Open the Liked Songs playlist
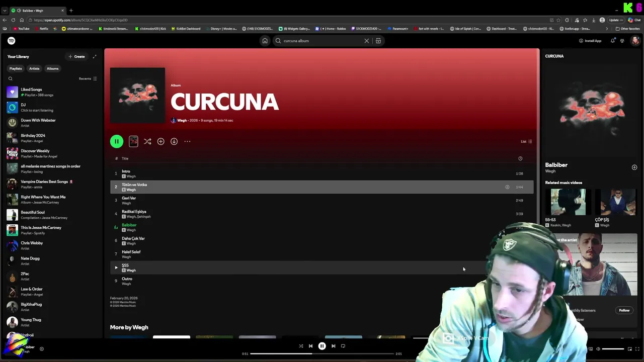644x362 pixels. coord(52,92)
